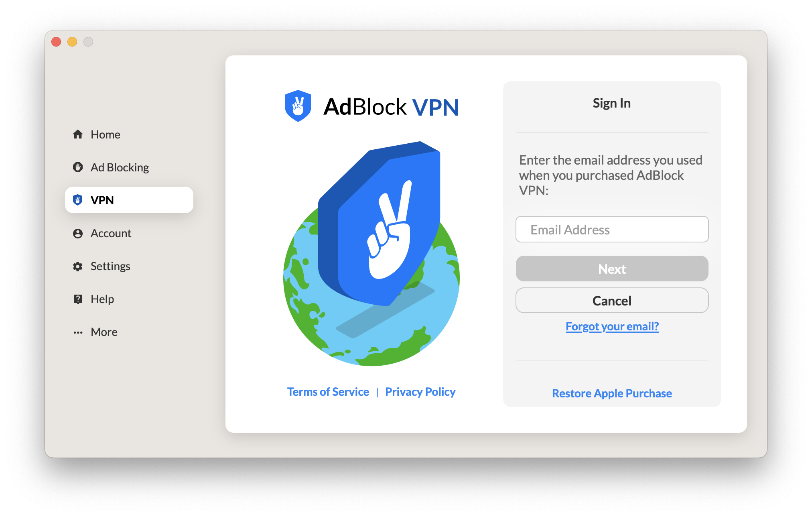Click the Next button to proceed
The width and height of the screenshot is (812, 517).
click(x=611, y=268)
